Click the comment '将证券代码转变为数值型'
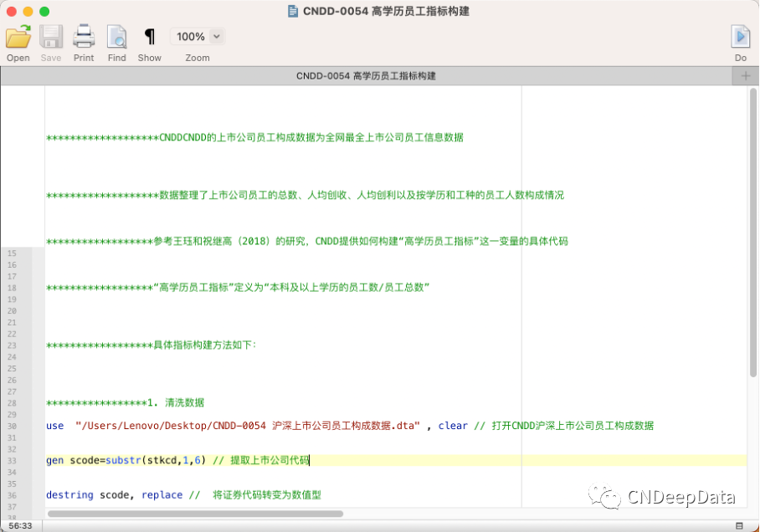760x532 pixels. coord(255,495)
